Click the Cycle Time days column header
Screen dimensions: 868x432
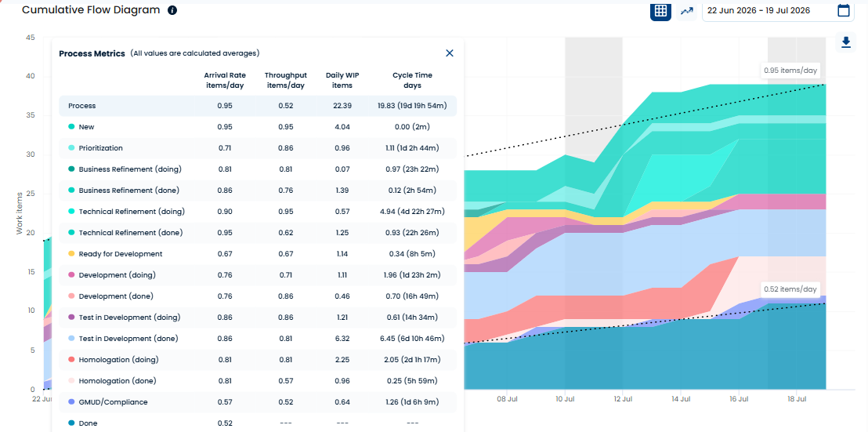412,80
